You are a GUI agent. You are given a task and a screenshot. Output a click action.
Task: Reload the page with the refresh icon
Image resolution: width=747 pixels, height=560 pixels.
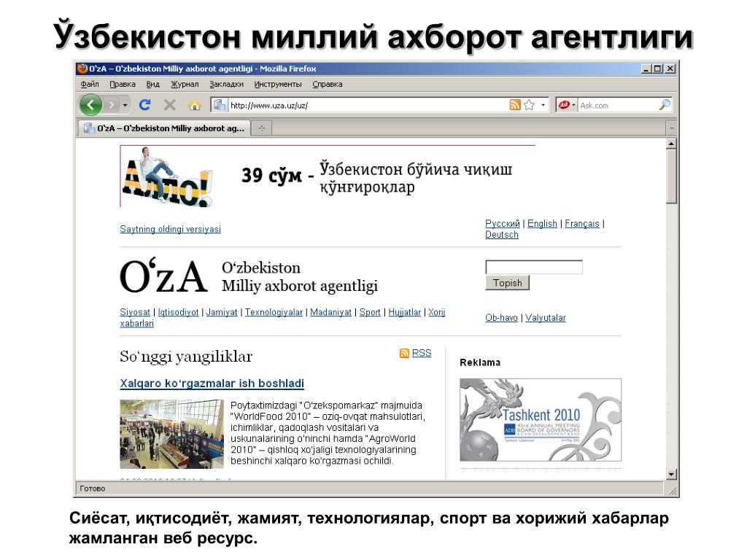point(145,105)
